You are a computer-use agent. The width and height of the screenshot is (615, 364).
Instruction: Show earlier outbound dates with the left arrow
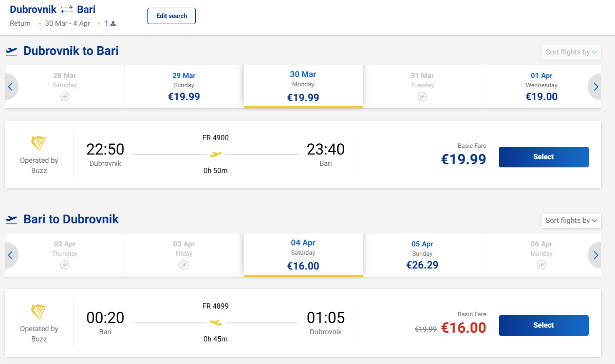[x=10, y=87]
